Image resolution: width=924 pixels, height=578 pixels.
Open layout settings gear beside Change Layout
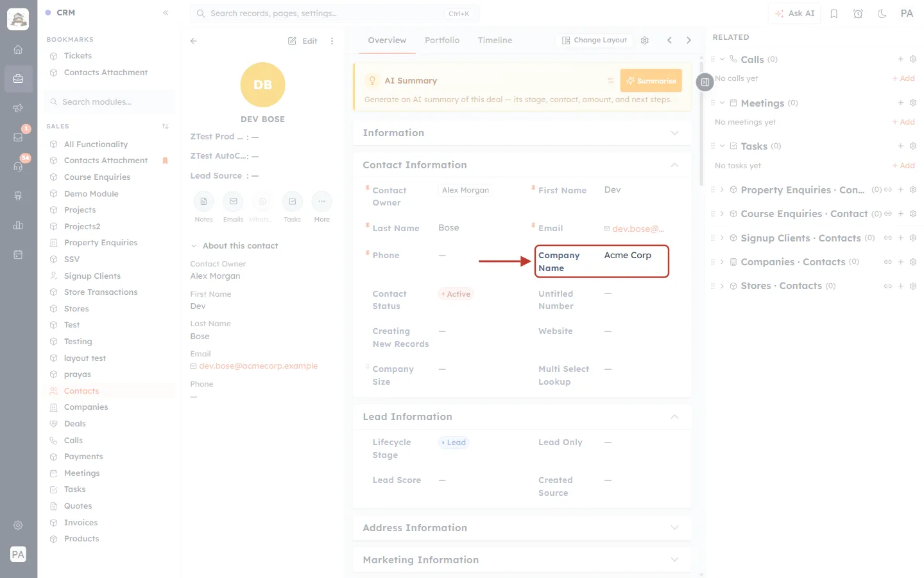point(645,40)
